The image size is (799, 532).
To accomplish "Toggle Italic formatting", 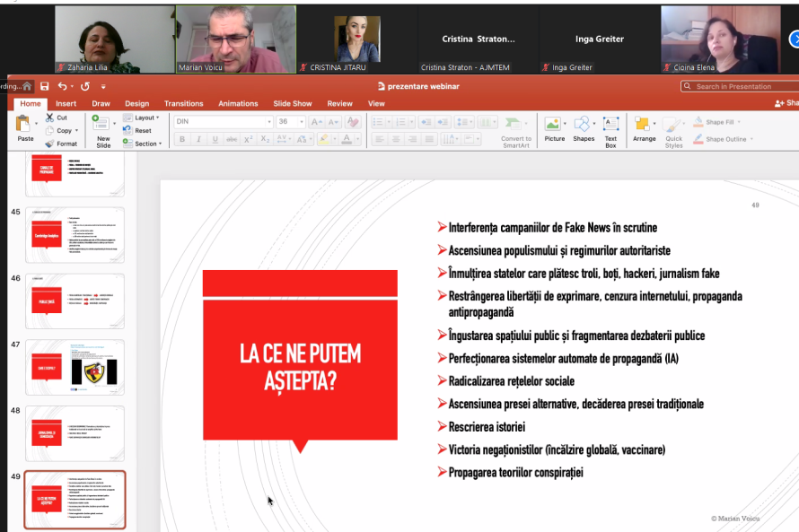I will point(198,139).
